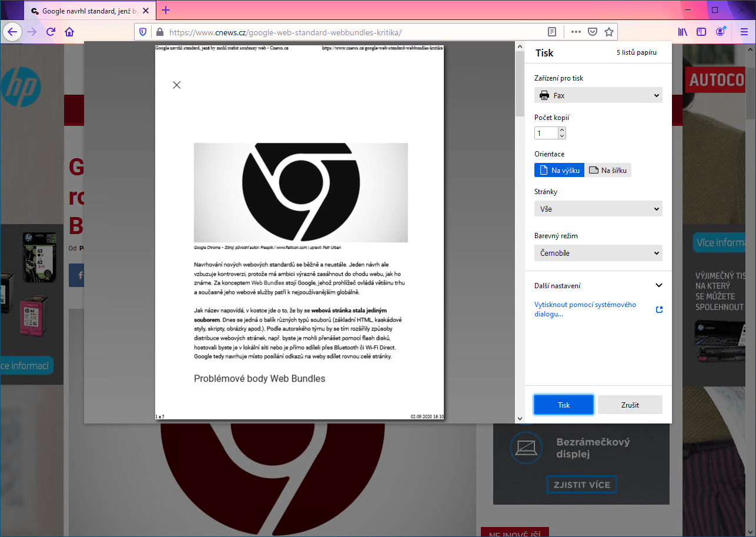756x537 pixels.
Task: Open the Barevný režim Černobíle dropdown
Action: click(598, 253)
